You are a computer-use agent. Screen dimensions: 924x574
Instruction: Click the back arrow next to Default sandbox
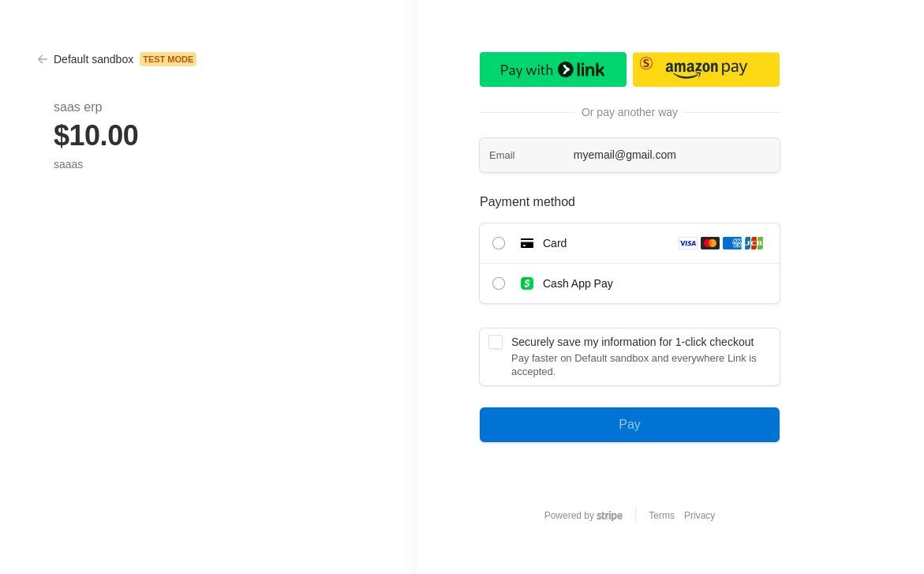point(43,59)
